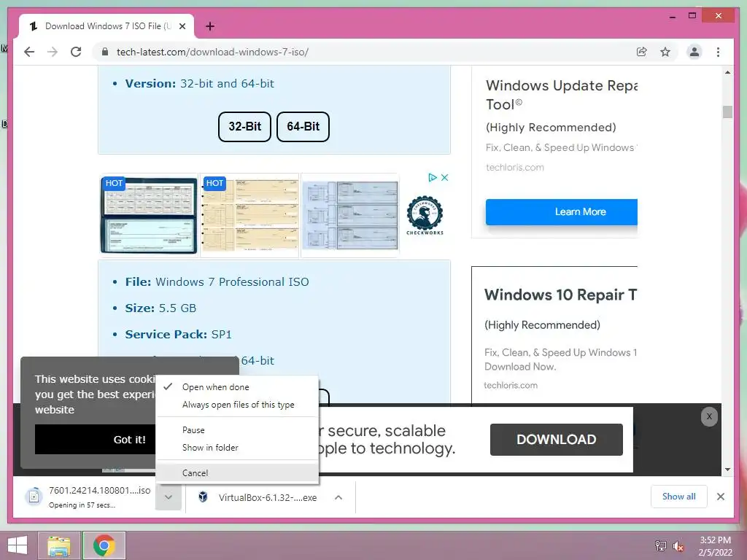Click the Service Pack: SP1 text
The image size is (747, 560).
(178, 334)
